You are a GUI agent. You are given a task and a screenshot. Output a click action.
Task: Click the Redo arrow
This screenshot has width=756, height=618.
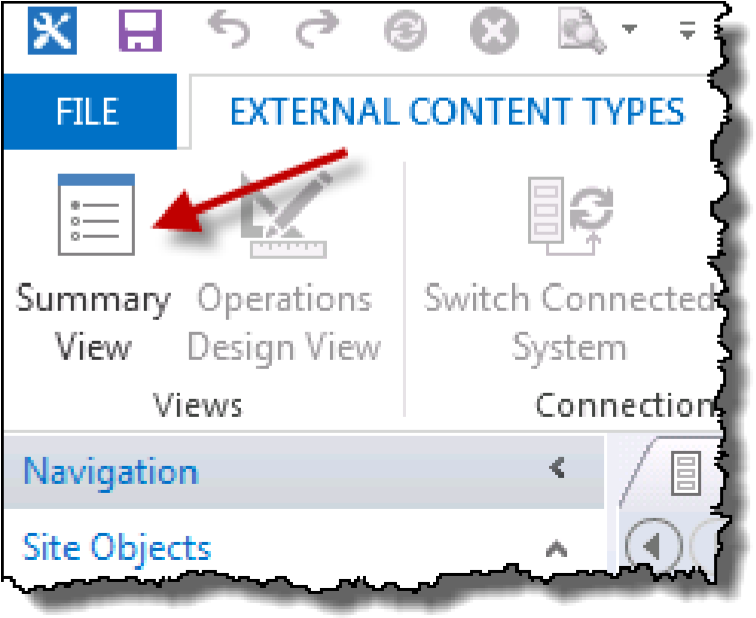tap(317, 30)
